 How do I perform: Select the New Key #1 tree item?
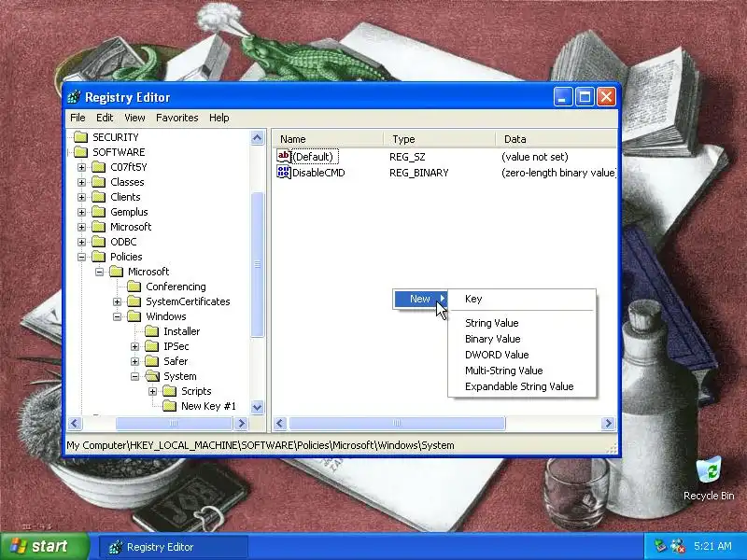pyautogui.click(x=208, y=406)
